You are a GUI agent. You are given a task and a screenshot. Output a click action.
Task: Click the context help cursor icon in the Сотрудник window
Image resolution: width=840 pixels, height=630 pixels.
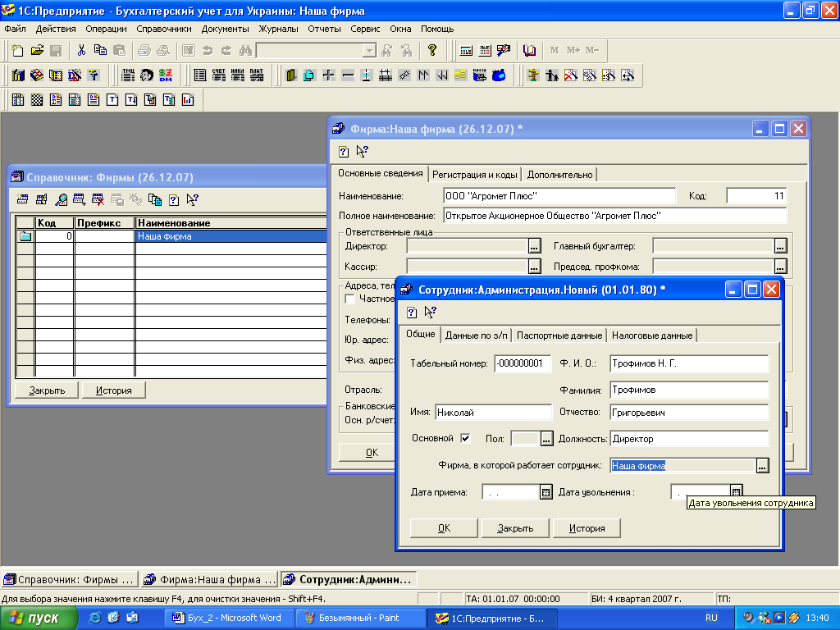pyautogui.click(x=430, y=312)
